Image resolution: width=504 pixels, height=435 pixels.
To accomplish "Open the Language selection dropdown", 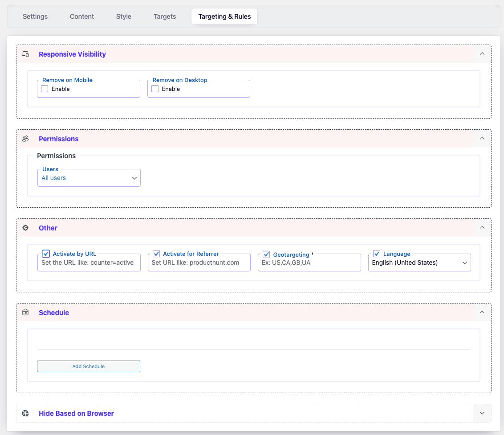I will pyautogui.click(x=419, y=263).
